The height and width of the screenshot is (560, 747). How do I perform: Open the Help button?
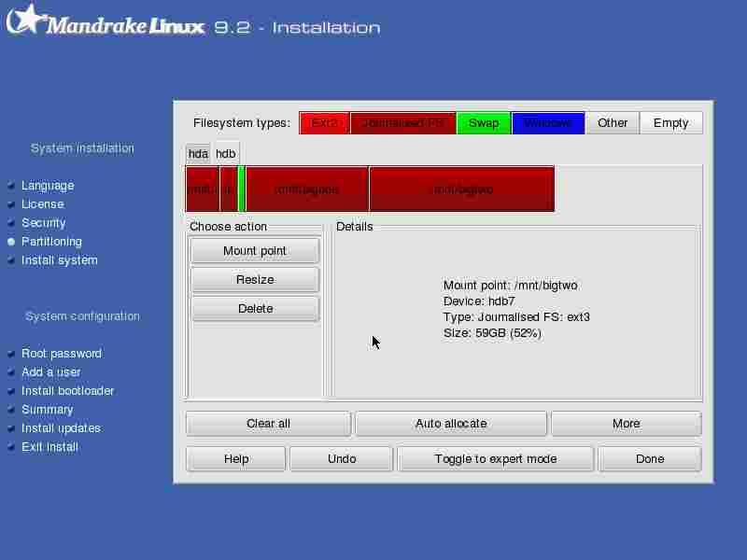click(x=236, y=458)
